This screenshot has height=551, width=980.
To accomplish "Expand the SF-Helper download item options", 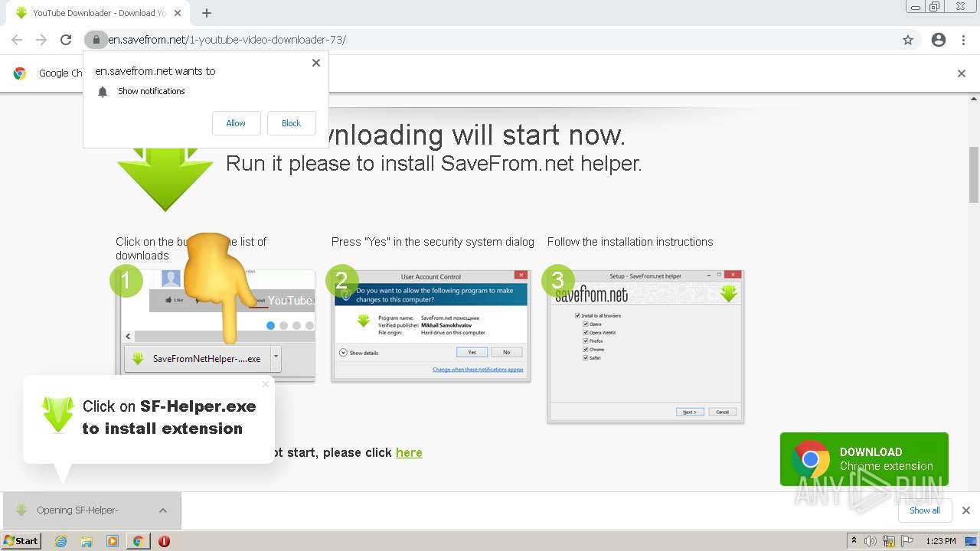I will [163, 510].
